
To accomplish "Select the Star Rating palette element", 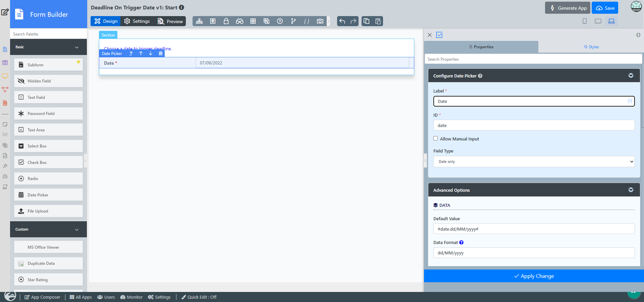I will point(48,280).
